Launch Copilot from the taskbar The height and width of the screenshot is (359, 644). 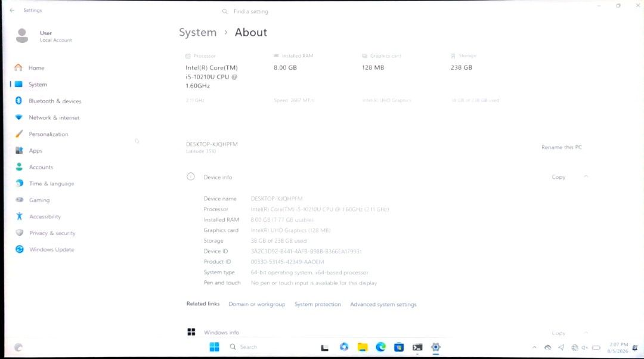click(x=344, y=347)
